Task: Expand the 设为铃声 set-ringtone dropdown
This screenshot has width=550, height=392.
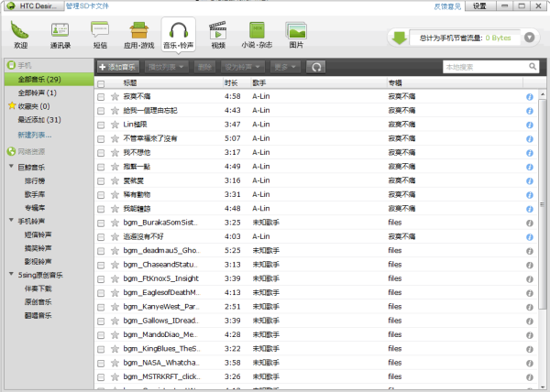Action: click(245, 67)
